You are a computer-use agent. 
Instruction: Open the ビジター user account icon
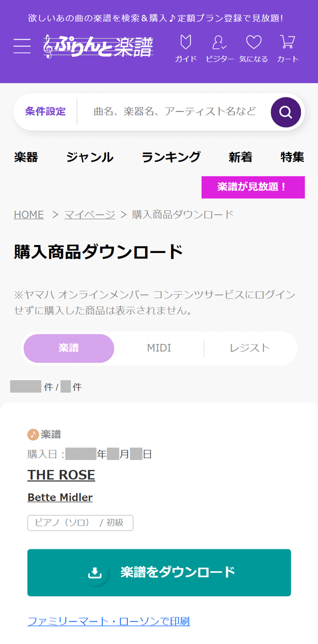click(220, 49)
